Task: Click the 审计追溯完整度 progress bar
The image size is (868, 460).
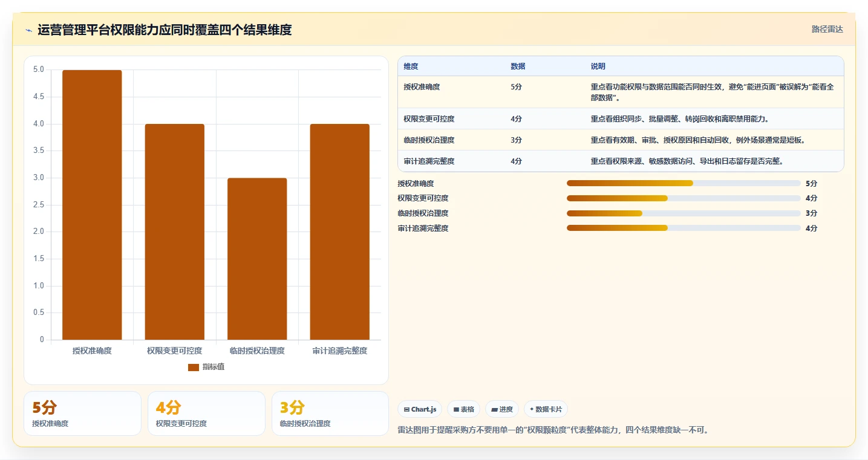Action: tap(684, 228)
